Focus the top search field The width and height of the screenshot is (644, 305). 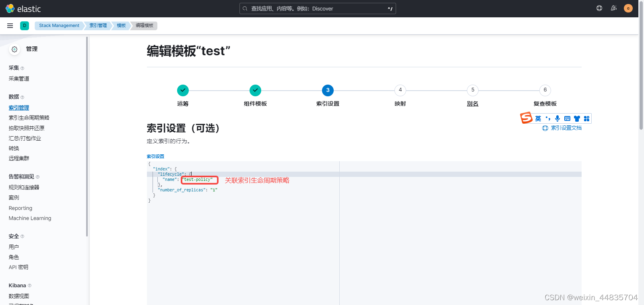318,8
